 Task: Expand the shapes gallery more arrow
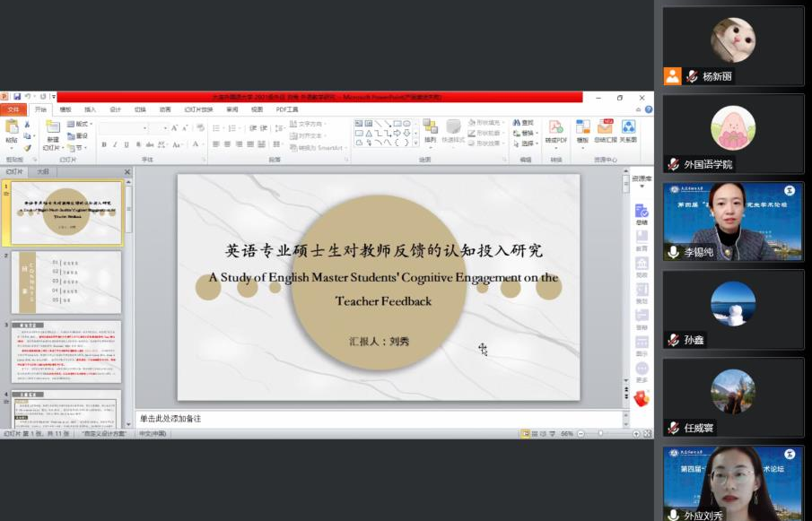point(415,143)
